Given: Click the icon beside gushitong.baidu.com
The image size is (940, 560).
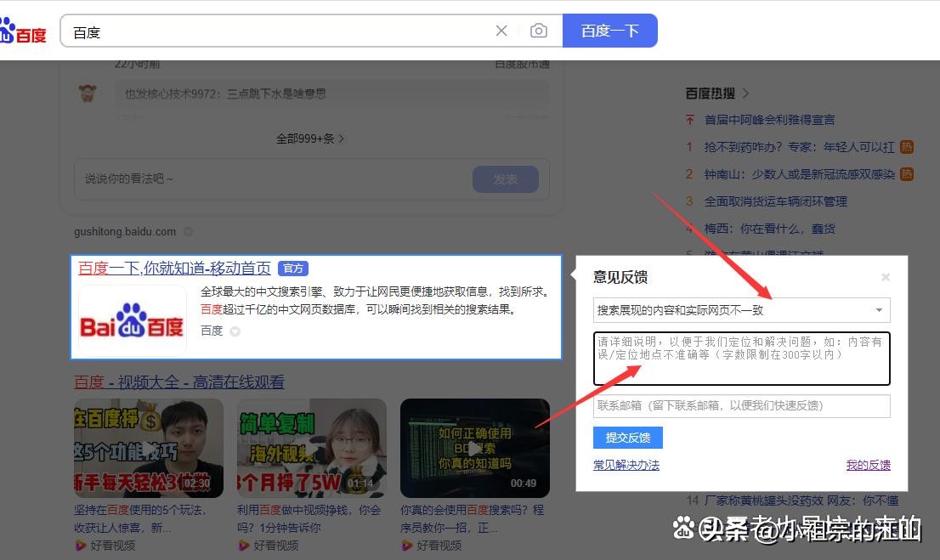Looking at the screenshot, I should [x=188, y=231].
